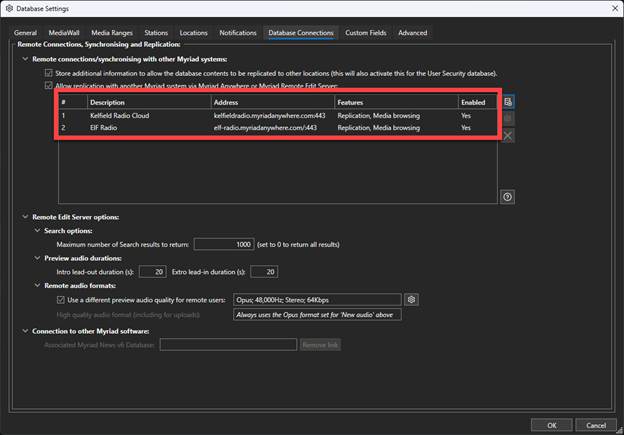Click the # column header
Viewport: 624px width, 435px height.
[x=73, y=102]
